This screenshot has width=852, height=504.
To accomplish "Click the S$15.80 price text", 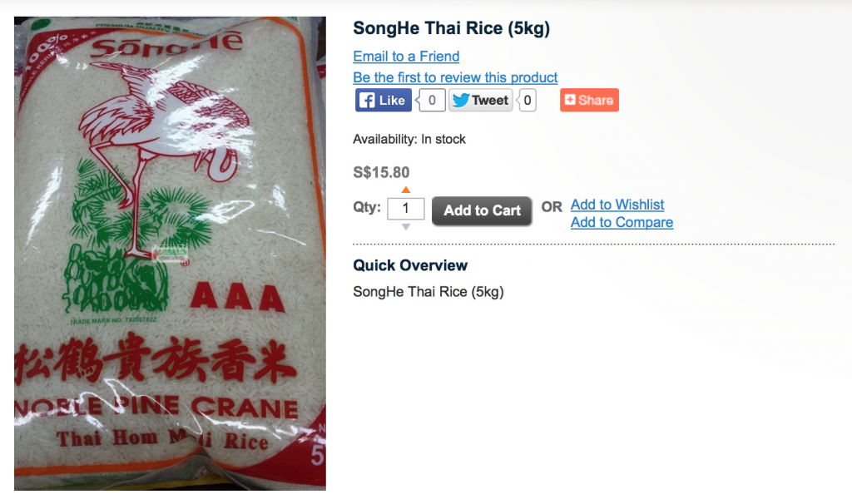I will [381, 173].
